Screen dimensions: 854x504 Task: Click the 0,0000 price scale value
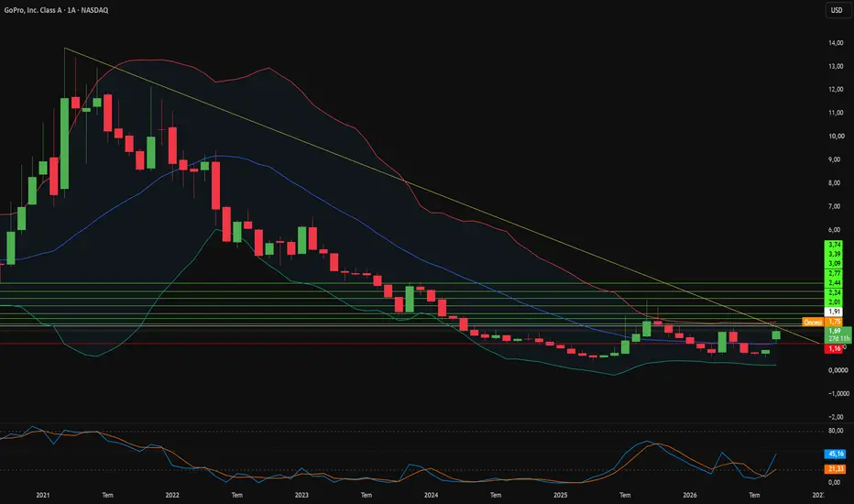click(838, 370)
